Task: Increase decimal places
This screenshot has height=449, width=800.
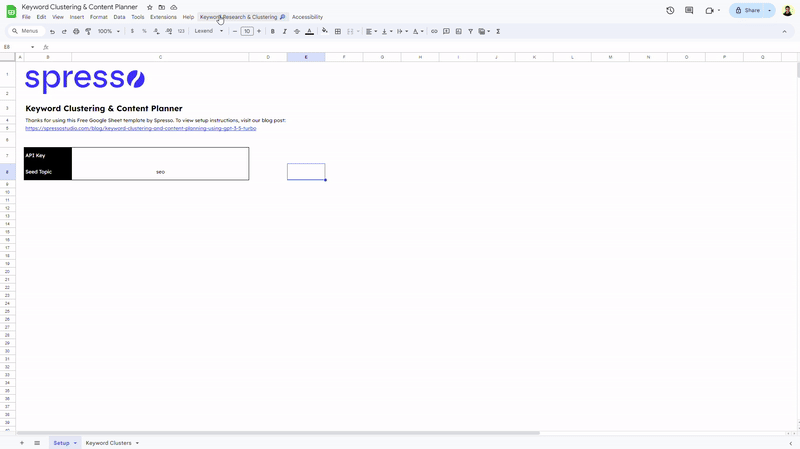Action: (169, 32)
